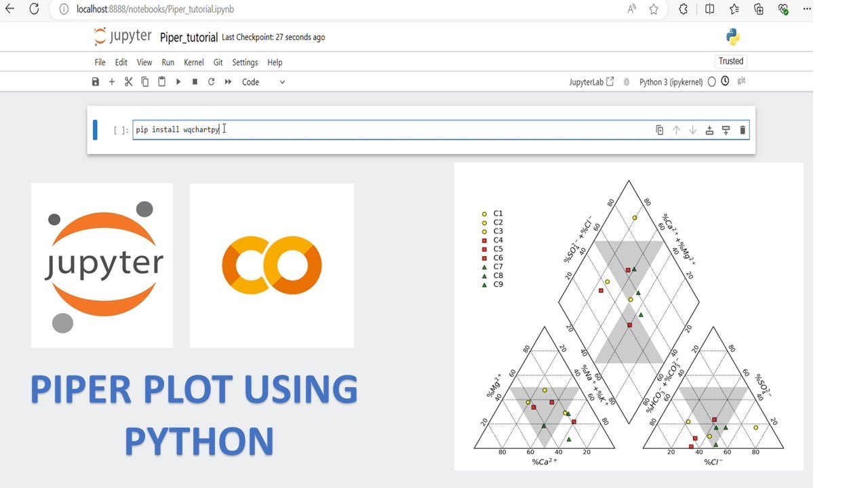Screen dimensions: 868x488
Task: Open the Help menu
Action: tap(275, 62)
